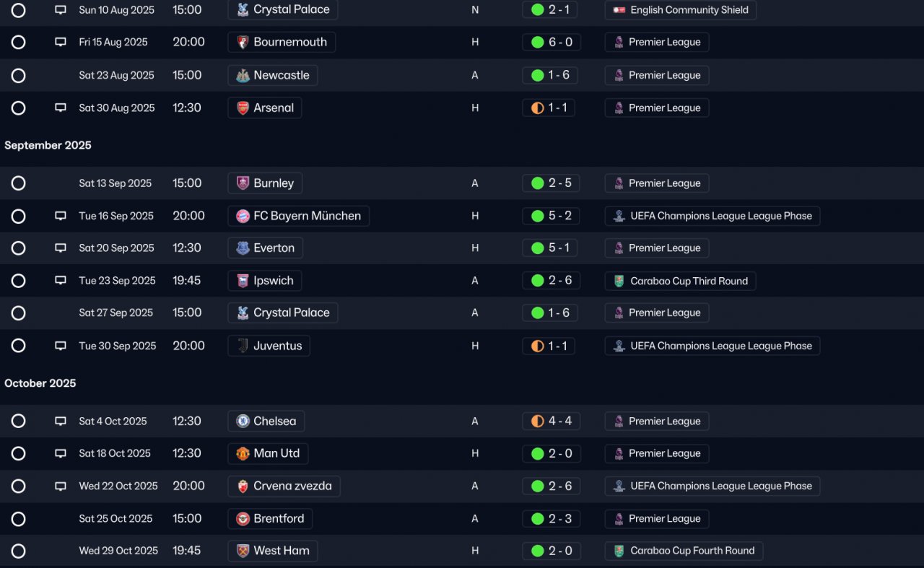Click the TV broadcast icon for Bournemouth match
Viewport: 924px width, 568px height.
click(61, 42)
